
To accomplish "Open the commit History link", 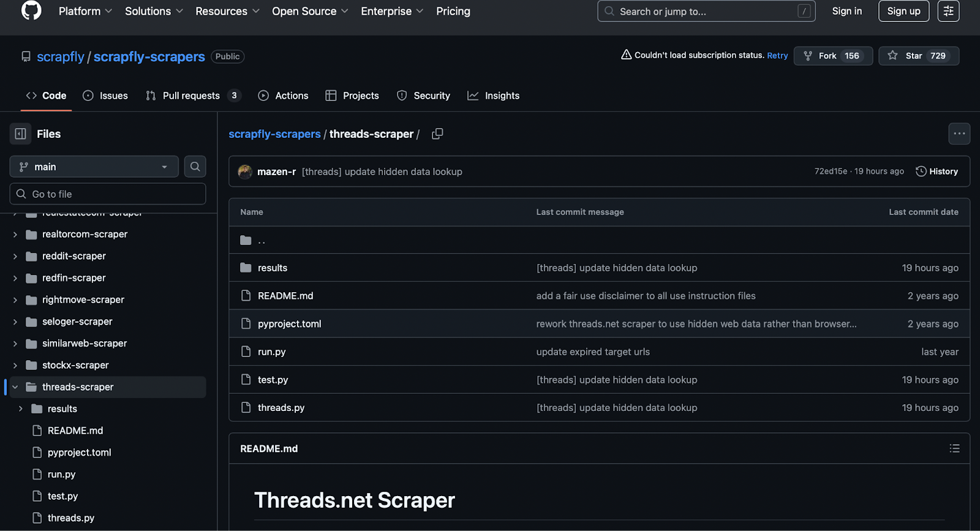I will pos(937,171).
